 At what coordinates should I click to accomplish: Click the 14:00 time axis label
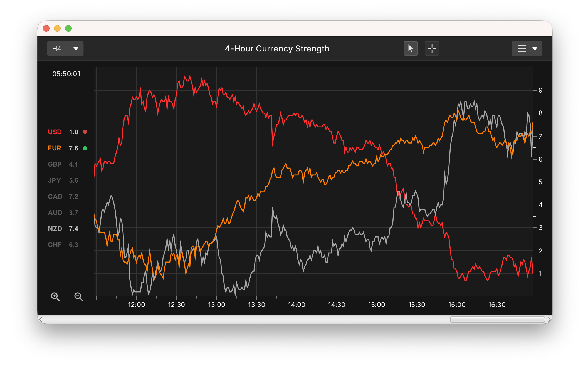[x=297, y=305]
